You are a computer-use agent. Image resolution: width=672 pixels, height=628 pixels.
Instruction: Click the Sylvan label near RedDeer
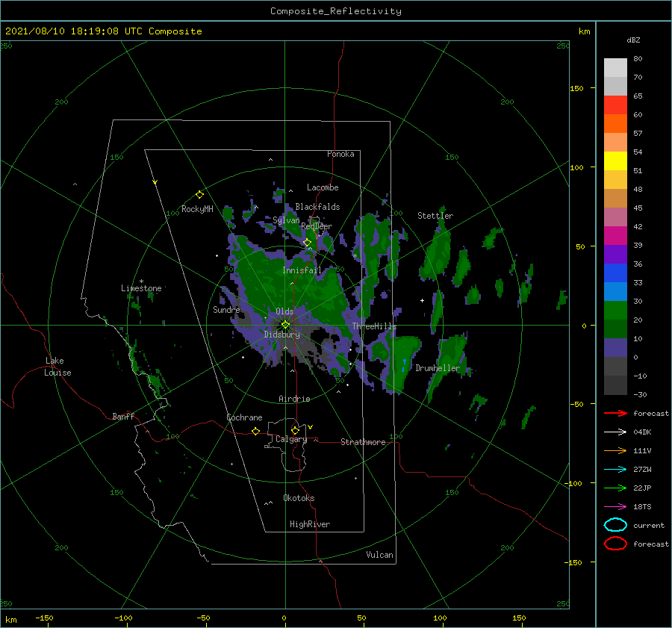tap(286, 220)
